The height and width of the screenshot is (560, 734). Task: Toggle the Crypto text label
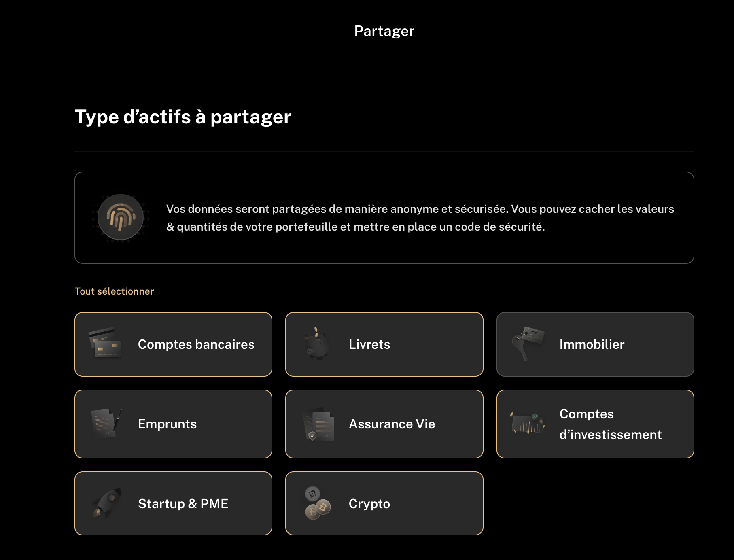[369, 504]
